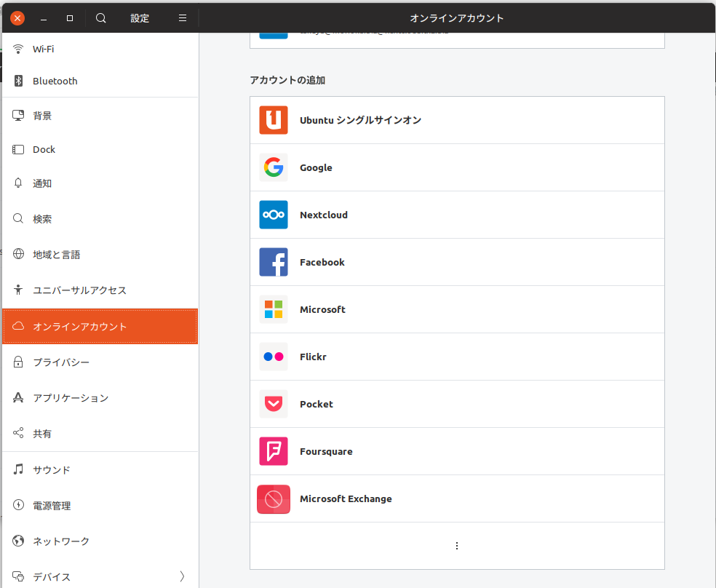This screenshot has width=716, height=588.
Task: Click the Flickr two-dot logo
Action: pyautogui.click(x=274, y=357)
